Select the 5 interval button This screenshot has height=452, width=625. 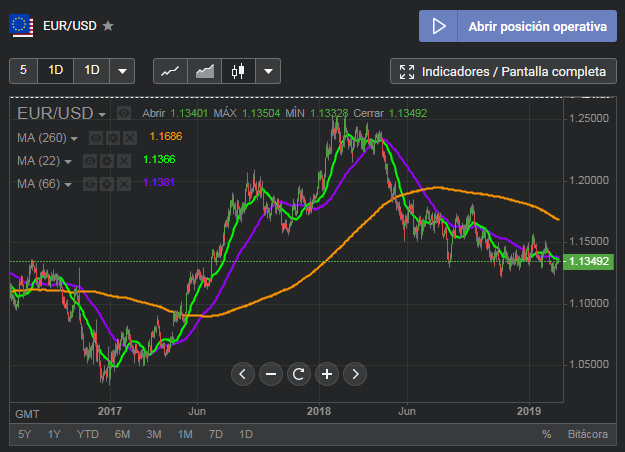(x=23, y=71)
